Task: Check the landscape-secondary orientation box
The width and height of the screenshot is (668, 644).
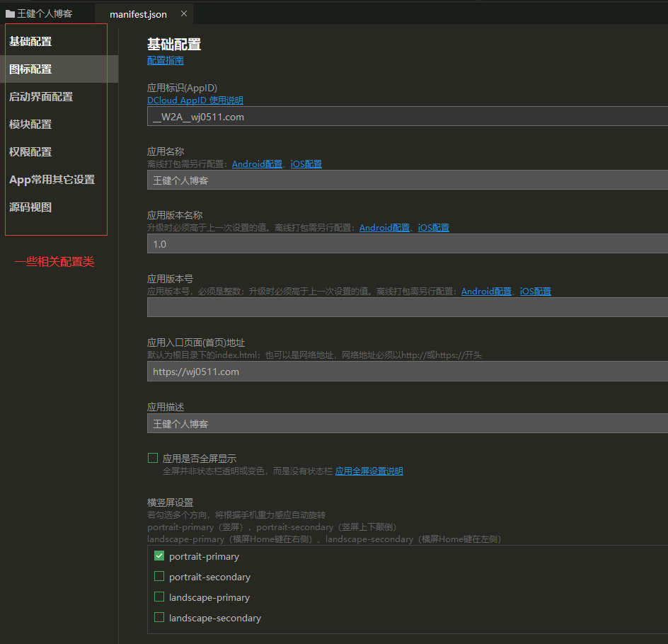Action: coord(159,617)
